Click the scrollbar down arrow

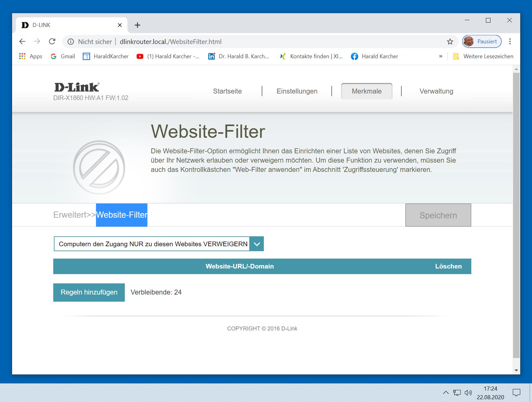(516, 370)
